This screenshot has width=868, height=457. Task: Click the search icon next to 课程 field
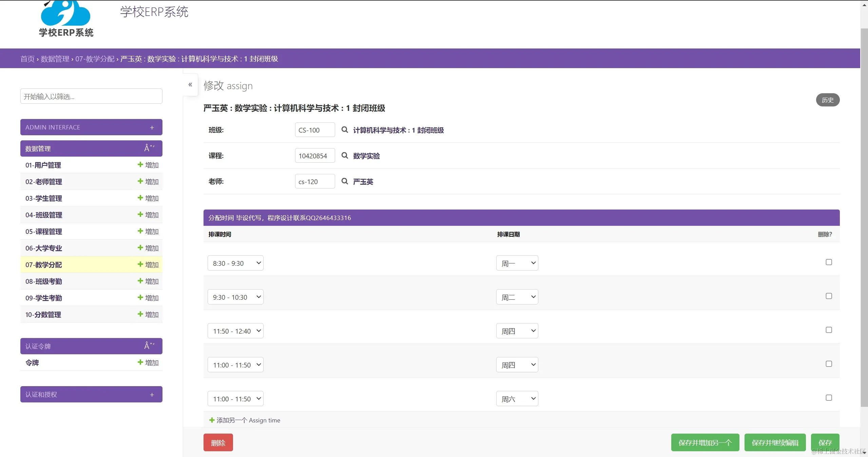click(x=344, y=156)
